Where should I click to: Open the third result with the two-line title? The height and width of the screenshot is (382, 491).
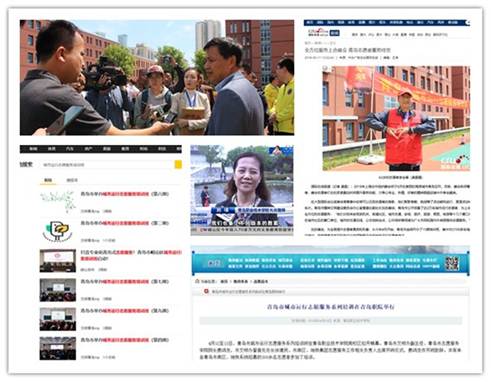pos(131,255)
